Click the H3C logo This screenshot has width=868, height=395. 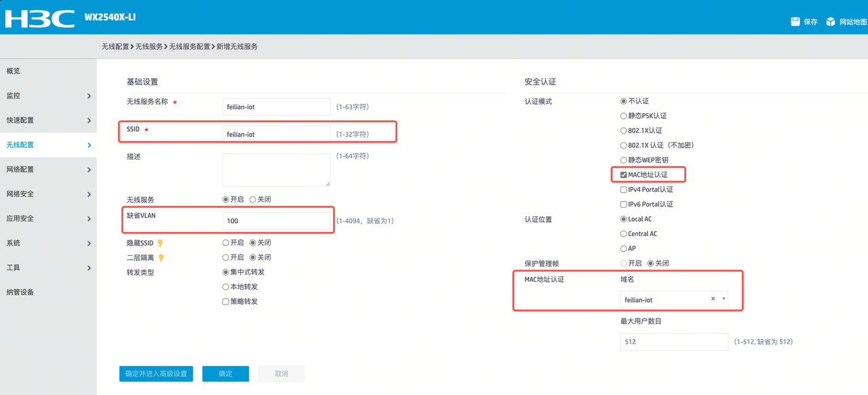point(40,18)
